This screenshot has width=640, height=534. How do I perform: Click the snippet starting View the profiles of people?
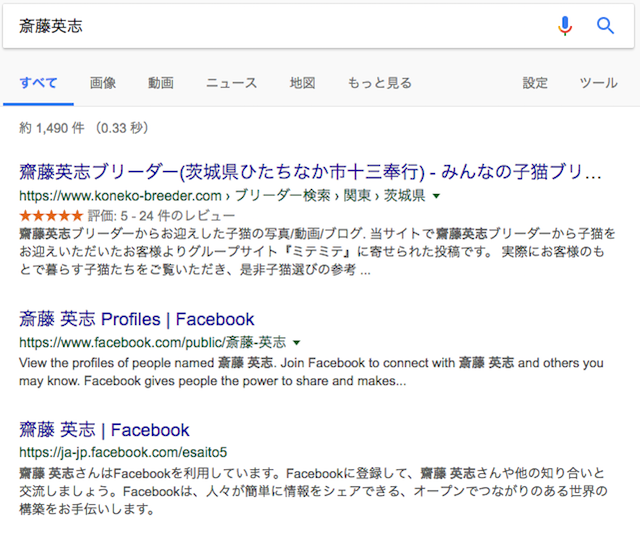[311, 372]
